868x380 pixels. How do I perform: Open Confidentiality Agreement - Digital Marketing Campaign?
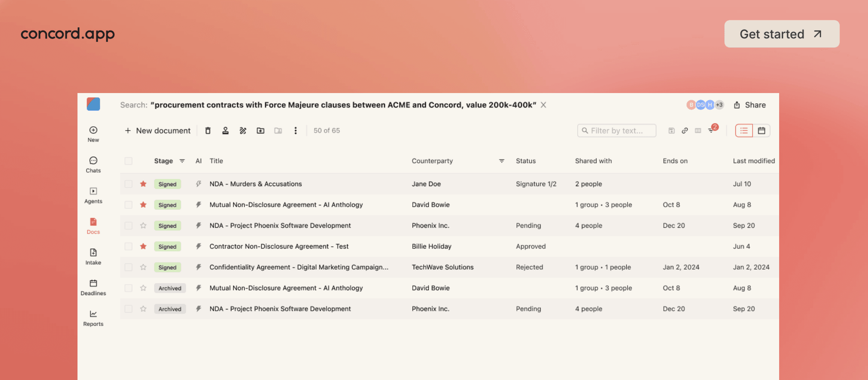point(299,267)
